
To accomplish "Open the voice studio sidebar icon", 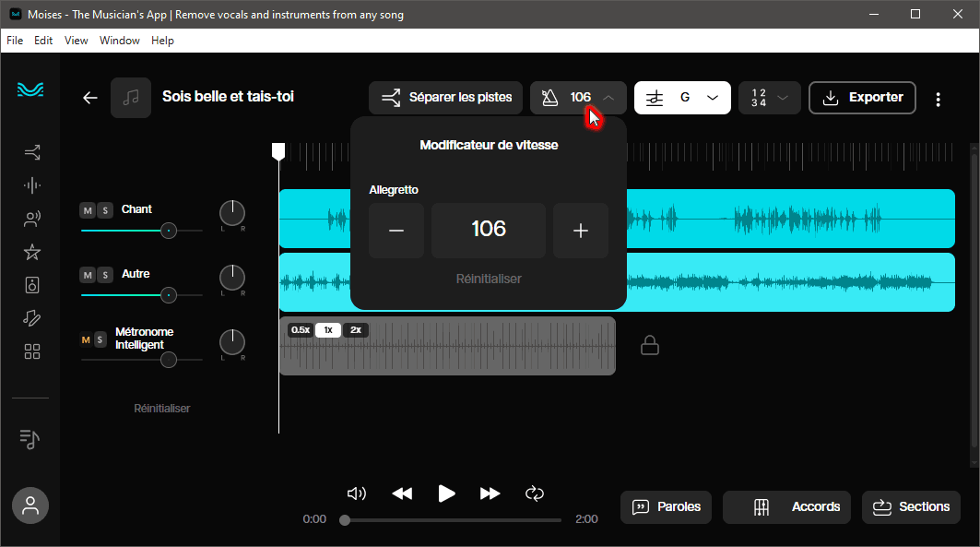I will [32, 219].
